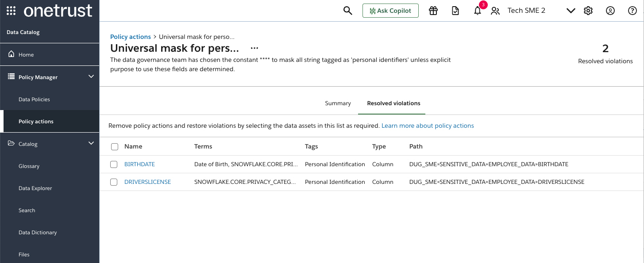Click the Ask Copilot button
This screenshot has width=644, height=263.
coord(390,10)
